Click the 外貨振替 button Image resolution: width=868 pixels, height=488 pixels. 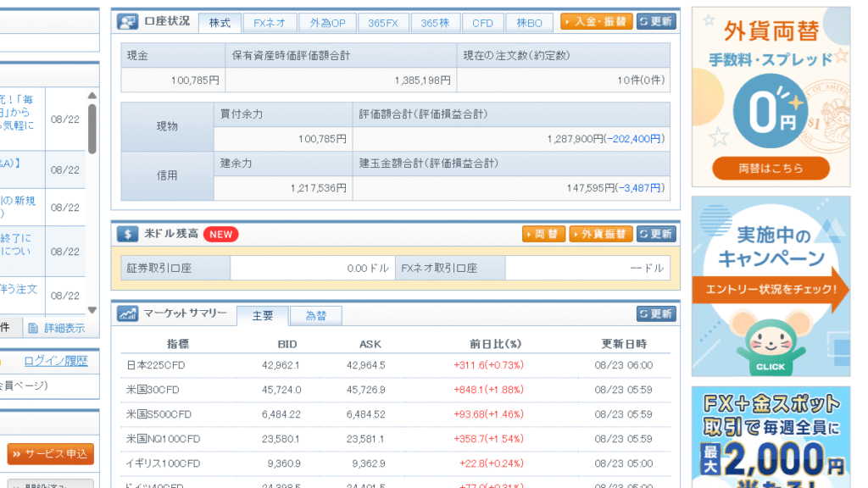601,234
